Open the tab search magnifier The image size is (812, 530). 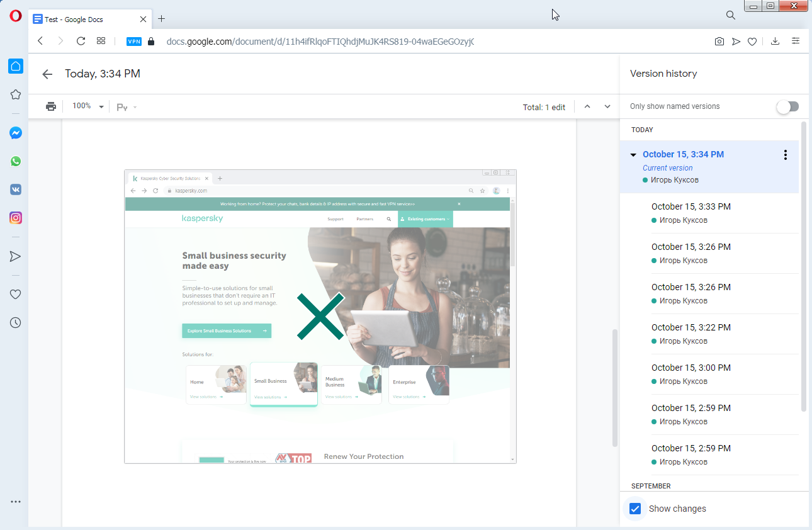point(730,15)
